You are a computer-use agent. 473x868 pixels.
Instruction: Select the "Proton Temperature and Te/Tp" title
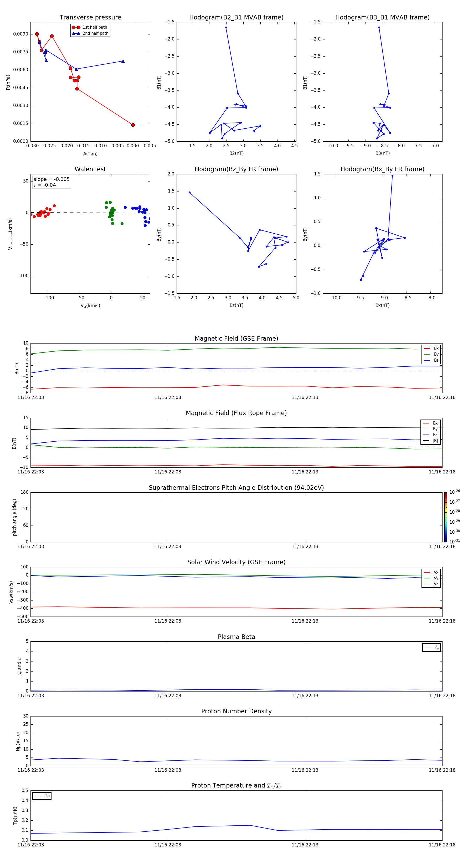pos(236,786)
